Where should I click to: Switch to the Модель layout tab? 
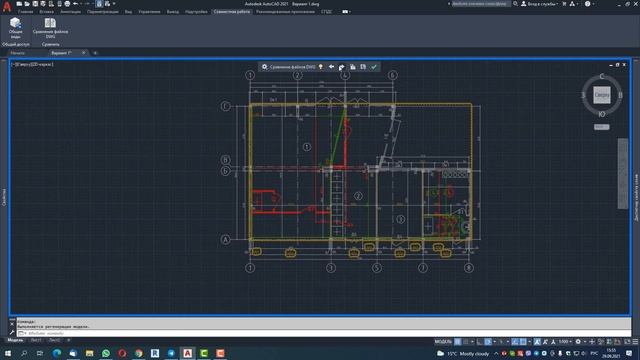16,340
